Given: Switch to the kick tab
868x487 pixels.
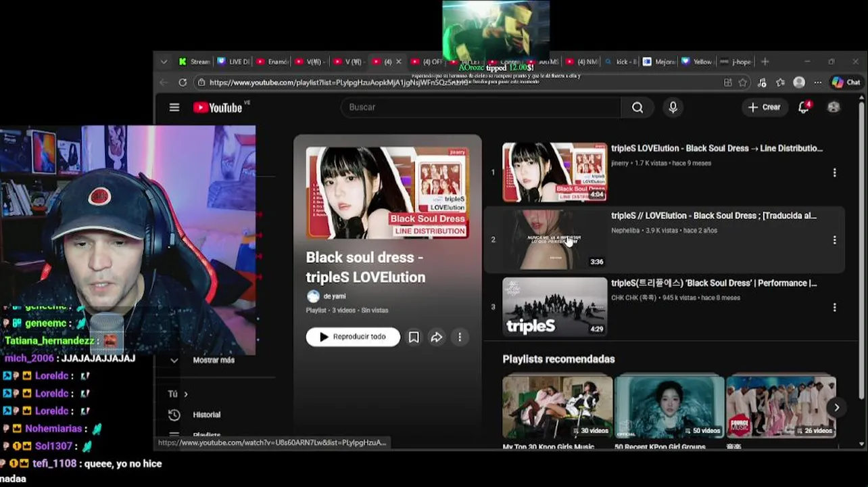Looking at the screenshot, I should tap(621, 62).
